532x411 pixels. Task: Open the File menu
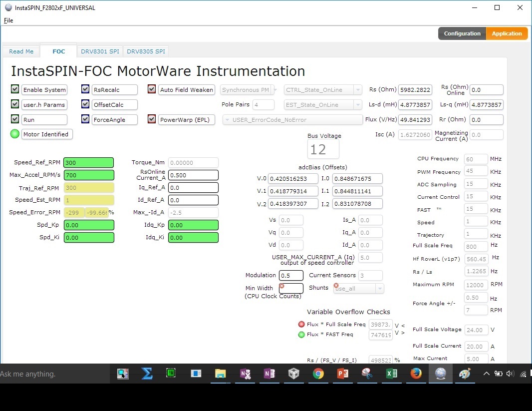point(8,20)
